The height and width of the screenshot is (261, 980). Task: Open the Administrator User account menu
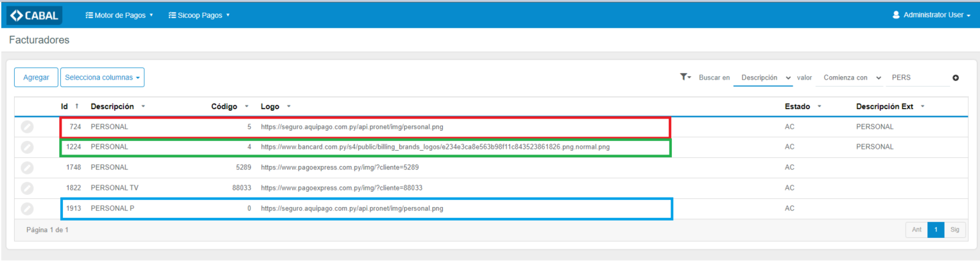click(x=931, y=15)
